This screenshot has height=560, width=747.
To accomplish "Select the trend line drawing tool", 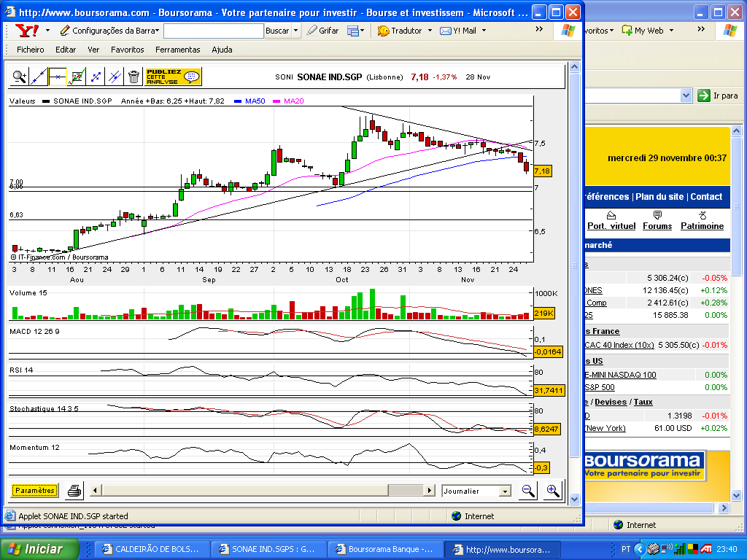I will click(x=39, y=77).
